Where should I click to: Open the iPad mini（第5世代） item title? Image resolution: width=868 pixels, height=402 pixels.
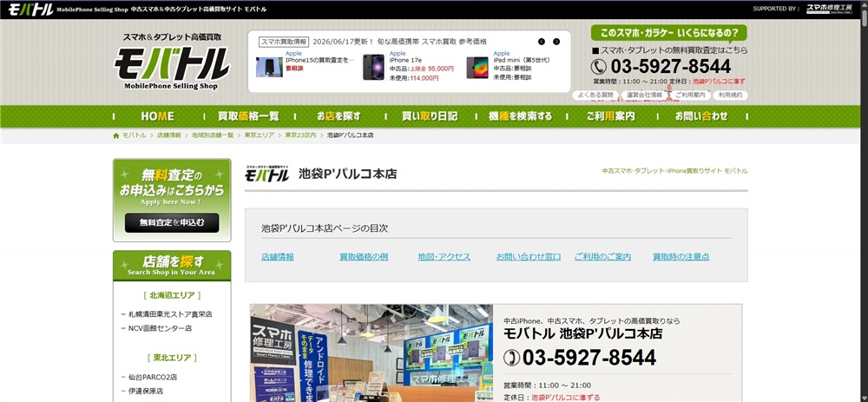(522, 61)
